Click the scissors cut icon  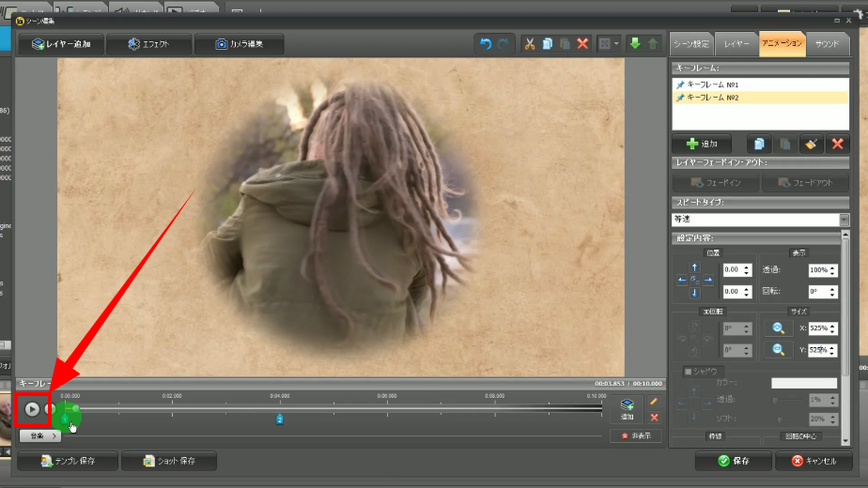(x=529, y=44)
